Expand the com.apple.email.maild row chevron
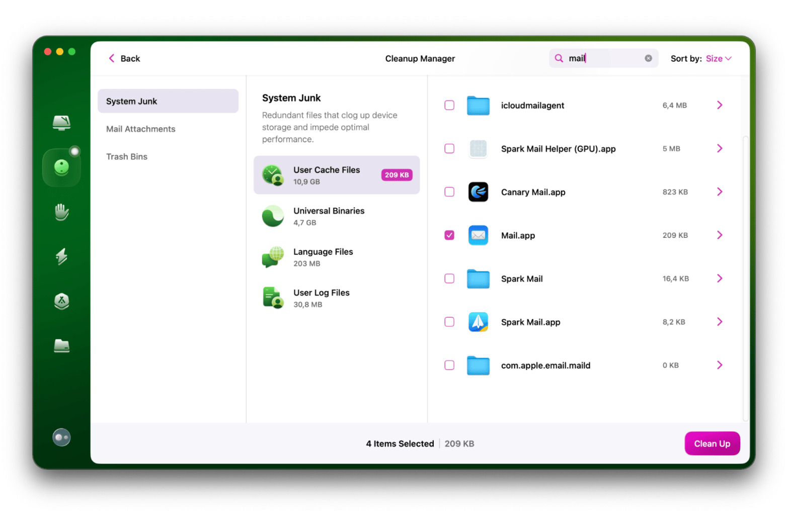This screenshot has width=785, height=532. click(x=720, y=365)
